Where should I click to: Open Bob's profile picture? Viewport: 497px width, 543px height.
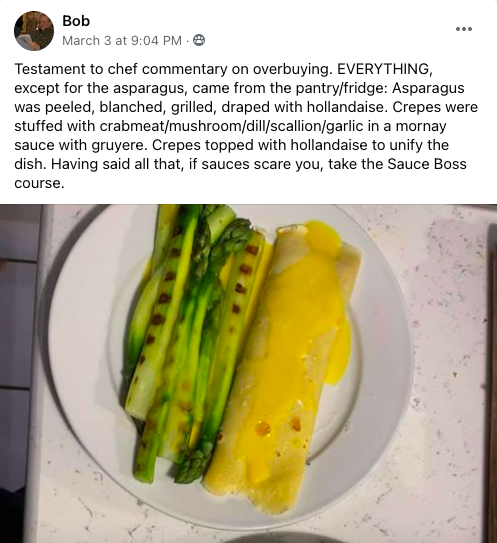click(x=34, y=31)
